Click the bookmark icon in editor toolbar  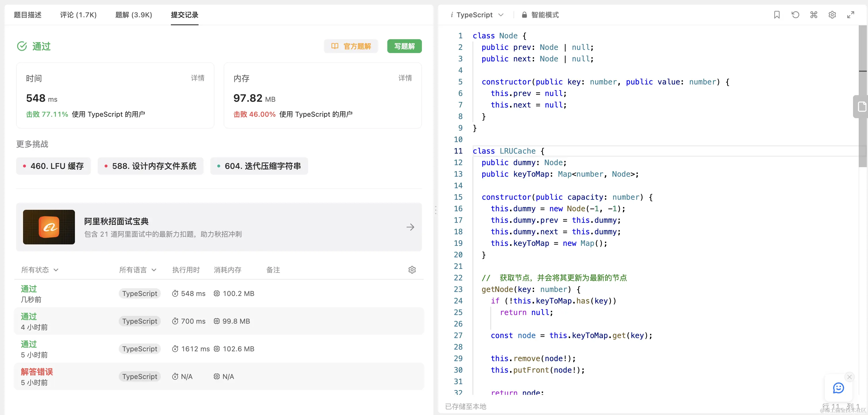pyautogui.click(x=777, y=15)
